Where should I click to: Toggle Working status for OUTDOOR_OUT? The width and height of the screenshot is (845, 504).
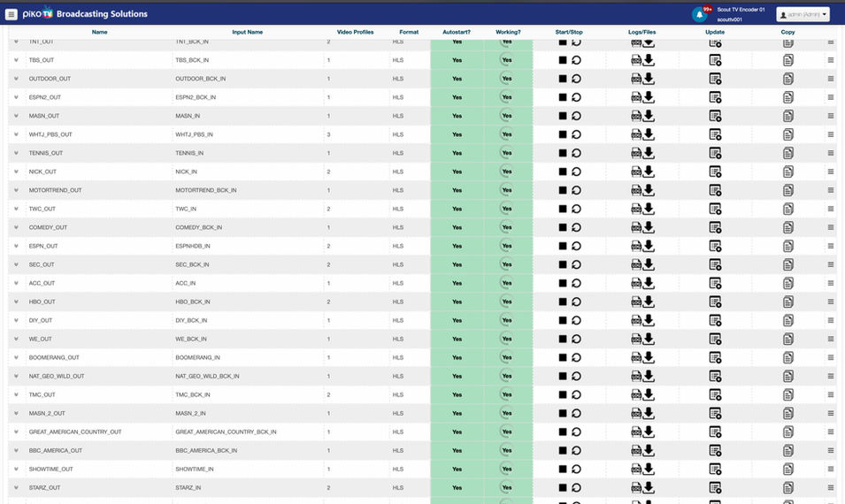507,79
